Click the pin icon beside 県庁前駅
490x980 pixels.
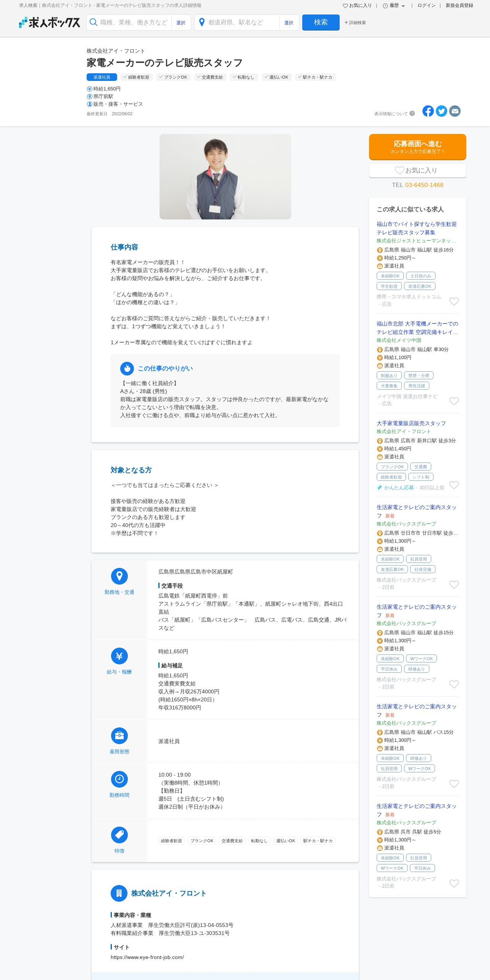click(x=90, y=97)
